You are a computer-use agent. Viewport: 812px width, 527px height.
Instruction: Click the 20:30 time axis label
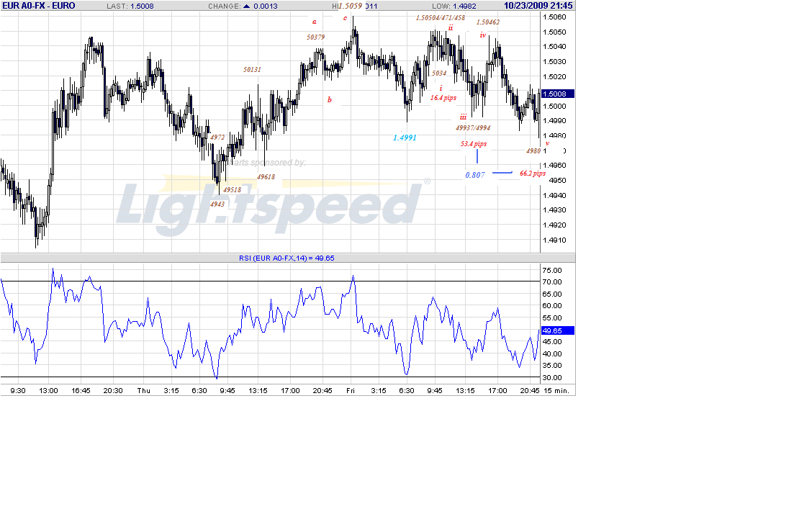(x=113, y=391)
